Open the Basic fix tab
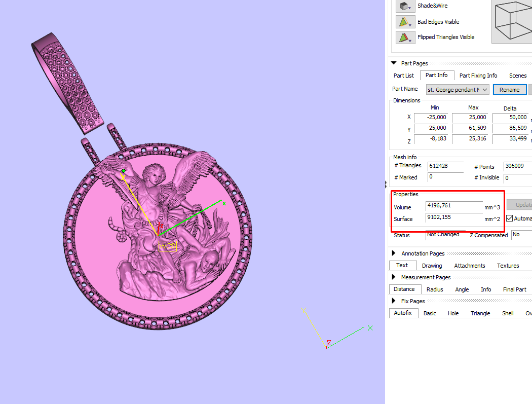The height and width of the screenshot is (404, 532). click(x=430, y=313)
